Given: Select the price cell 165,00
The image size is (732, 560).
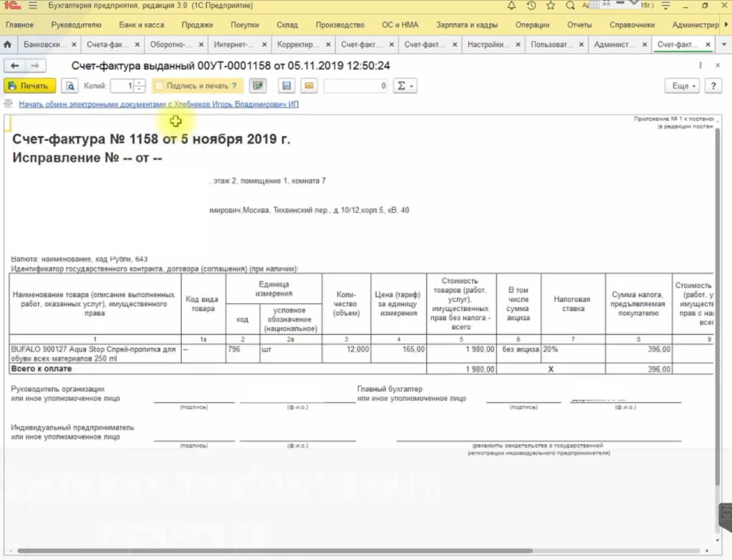Looking at the screenshot, I should coord(399,354).
